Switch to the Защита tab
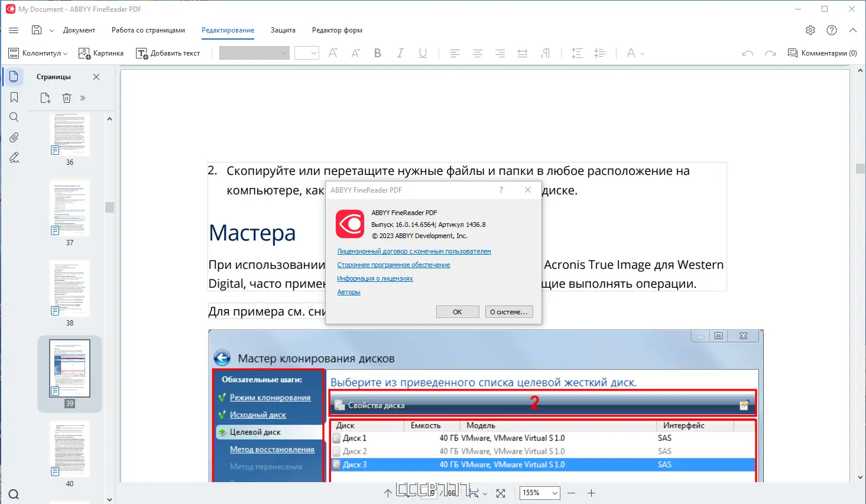 283,30
